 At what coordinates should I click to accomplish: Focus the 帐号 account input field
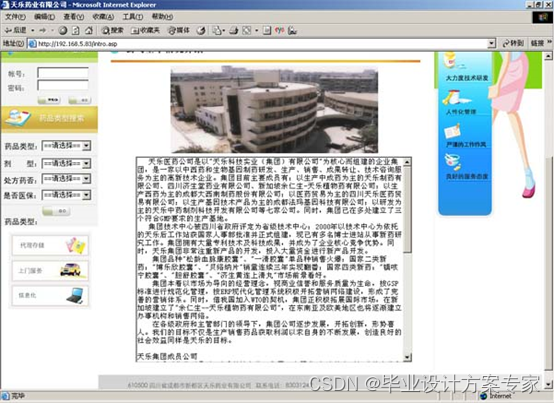click(63, 73)
